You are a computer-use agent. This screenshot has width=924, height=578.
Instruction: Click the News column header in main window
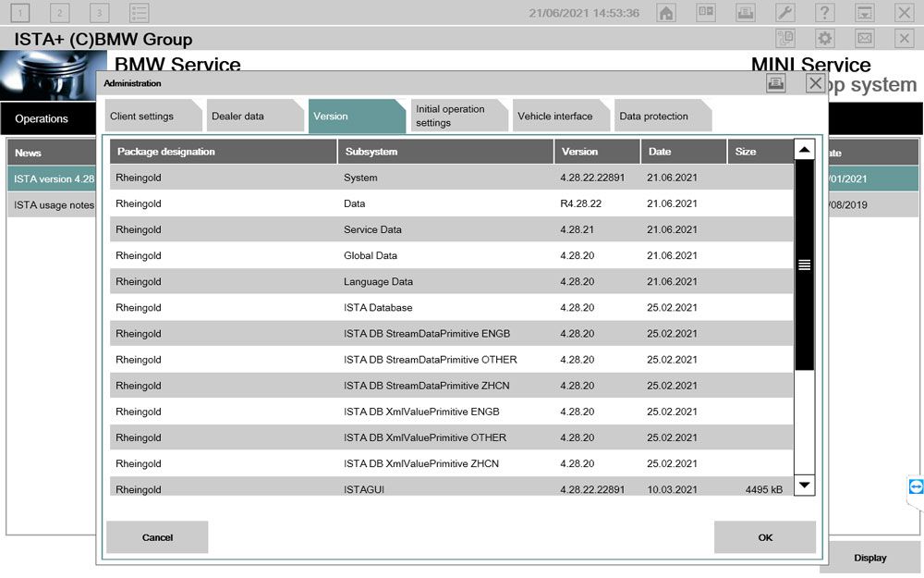52,153
